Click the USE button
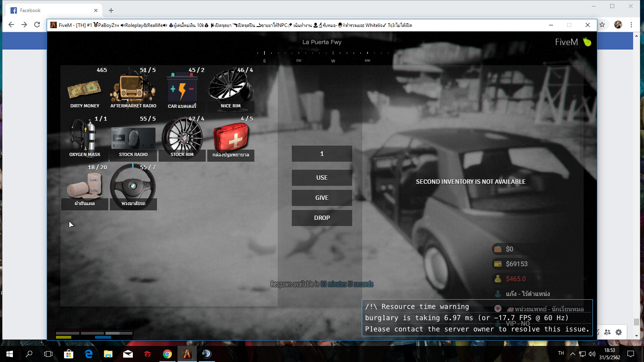Viewport: 644px width, 362px height. pos(322,177)
